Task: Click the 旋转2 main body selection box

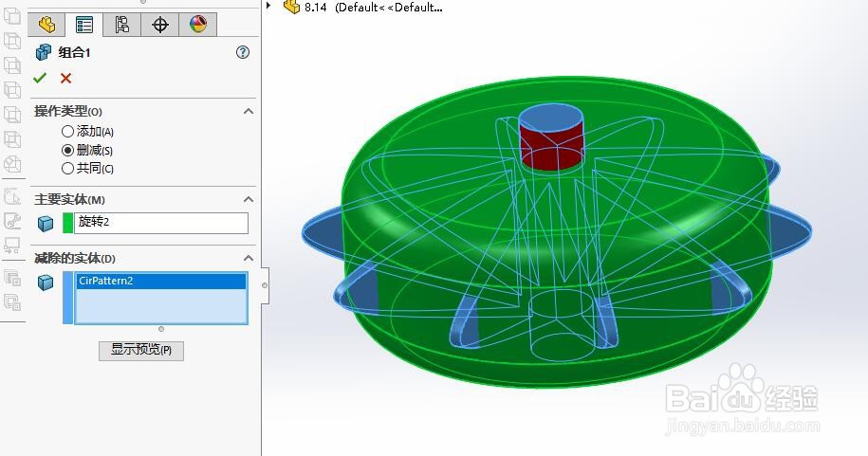Action: 161,223
